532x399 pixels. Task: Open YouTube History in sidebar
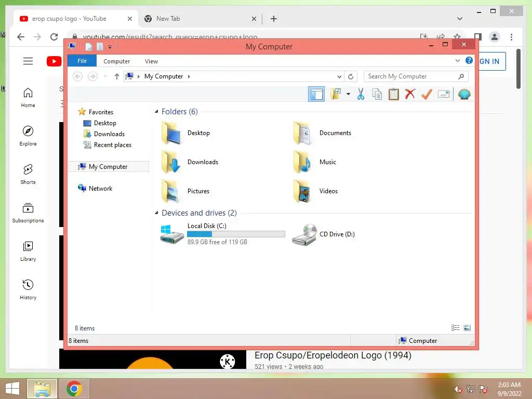(28, 290)
